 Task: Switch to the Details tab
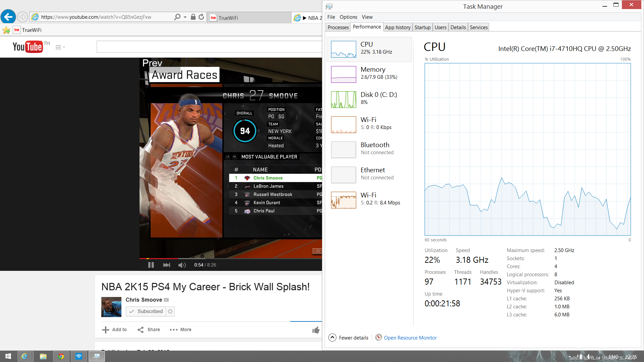point(458,27)
